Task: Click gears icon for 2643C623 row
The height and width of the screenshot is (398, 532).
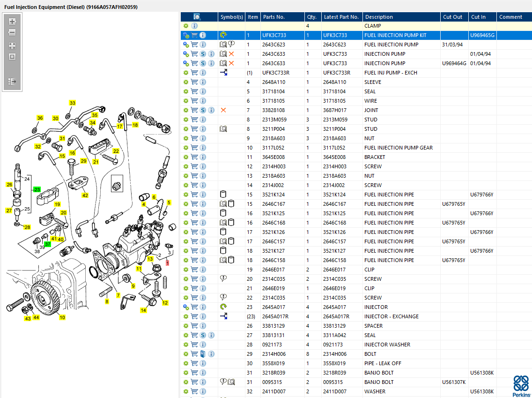Action: point(186,45)
